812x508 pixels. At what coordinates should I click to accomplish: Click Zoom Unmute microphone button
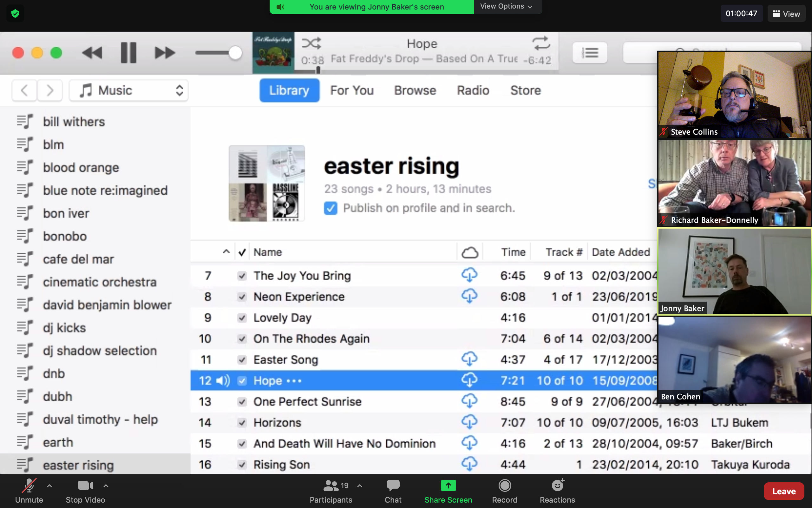29,491
